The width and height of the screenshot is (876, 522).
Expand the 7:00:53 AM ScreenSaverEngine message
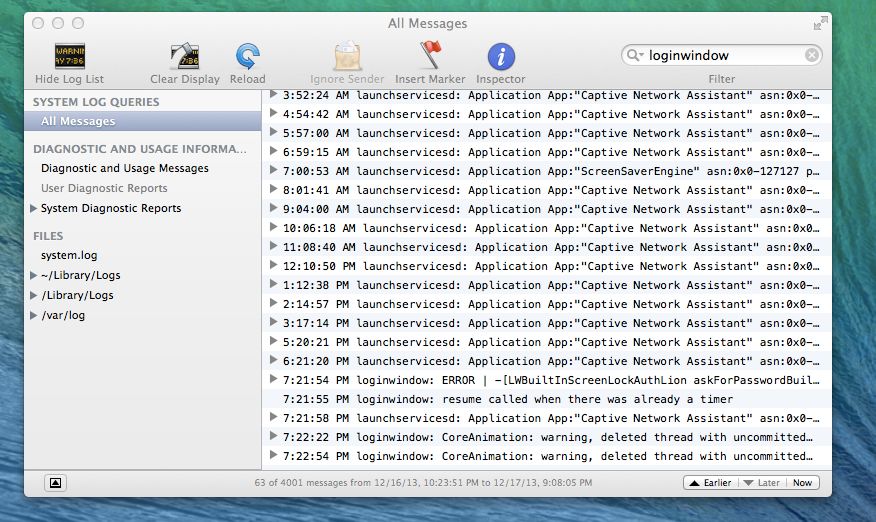tap(273, 170)
